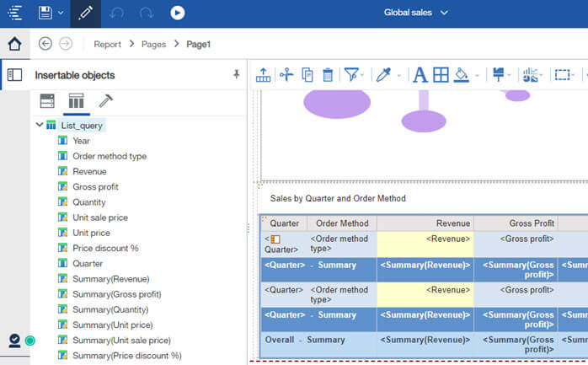Viewport: 588px width, 365px height.
Task: Click the Cut scissors toolbar icon
Action: click(286, 75)
